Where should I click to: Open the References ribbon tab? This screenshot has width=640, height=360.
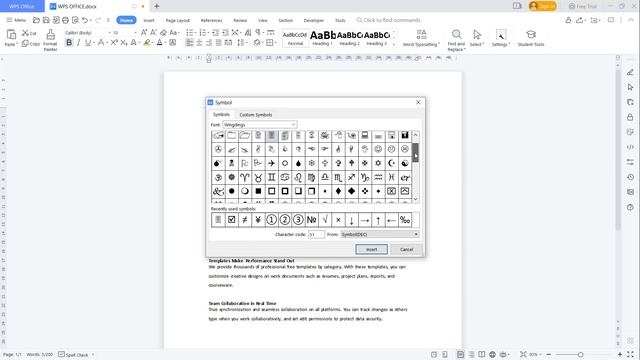(211, 20)
